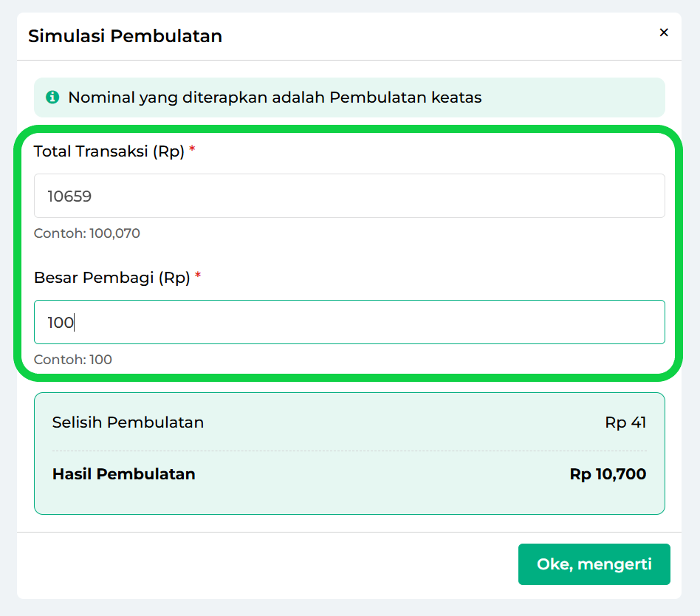The width and height of the screenshot is (700, 616).
Task: Click the Rp 10,700 result value
Action: 608,474
